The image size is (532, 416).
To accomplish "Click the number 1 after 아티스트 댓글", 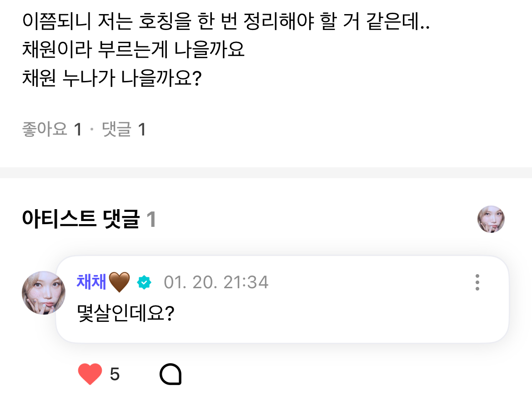I will point(151,220).
